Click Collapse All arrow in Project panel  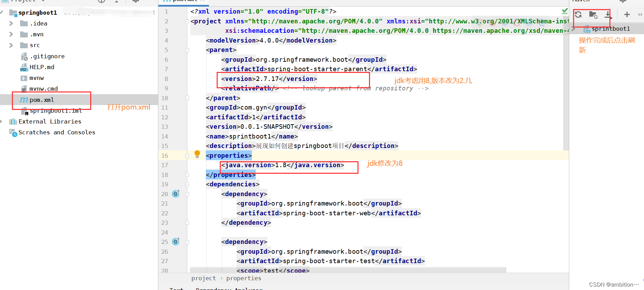117,1
